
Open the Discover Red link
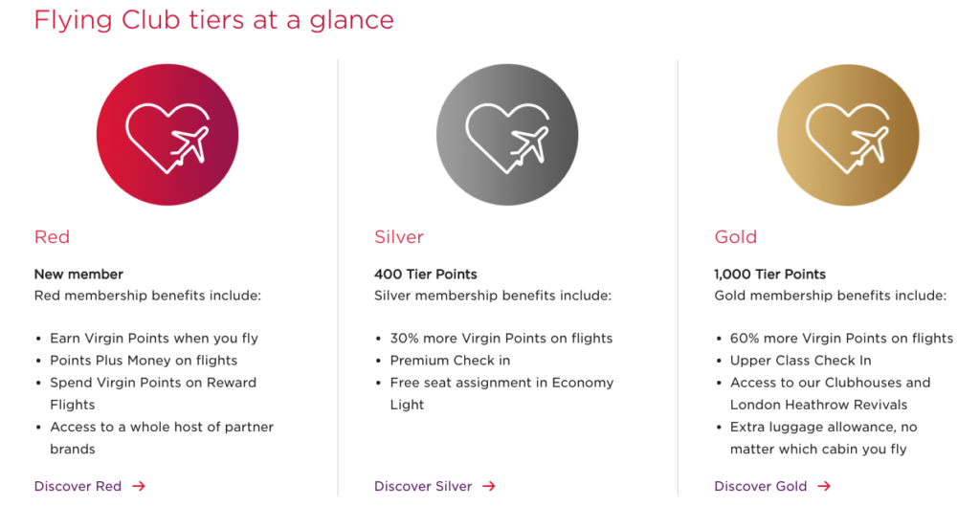point(78,486)
